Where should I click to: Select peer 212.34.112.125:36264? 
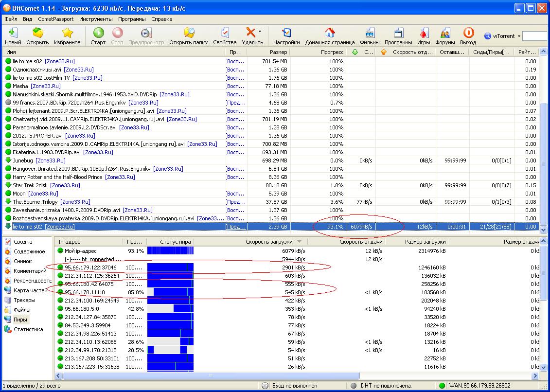point(298,276)
